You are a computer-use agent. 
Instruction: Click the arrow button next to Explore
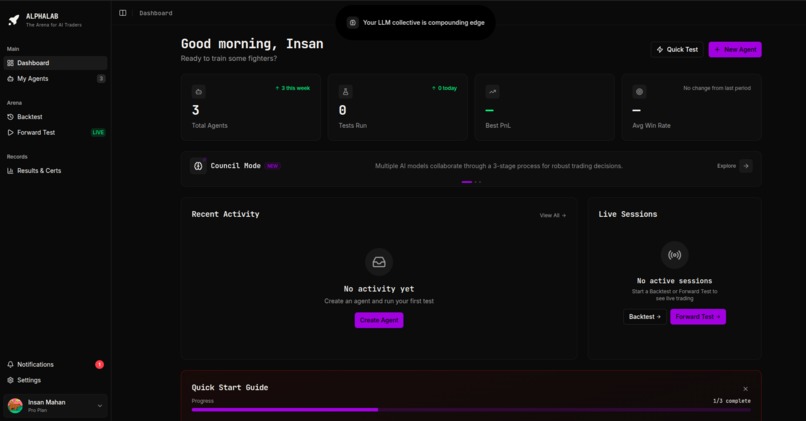click(746, 166)
